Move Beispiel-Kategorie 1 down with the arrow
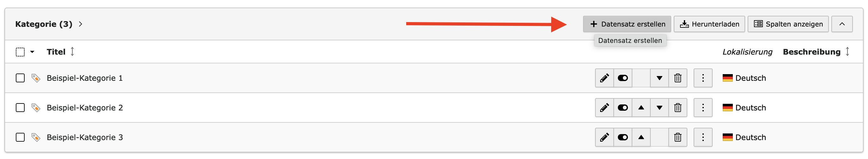 point(660,78)
